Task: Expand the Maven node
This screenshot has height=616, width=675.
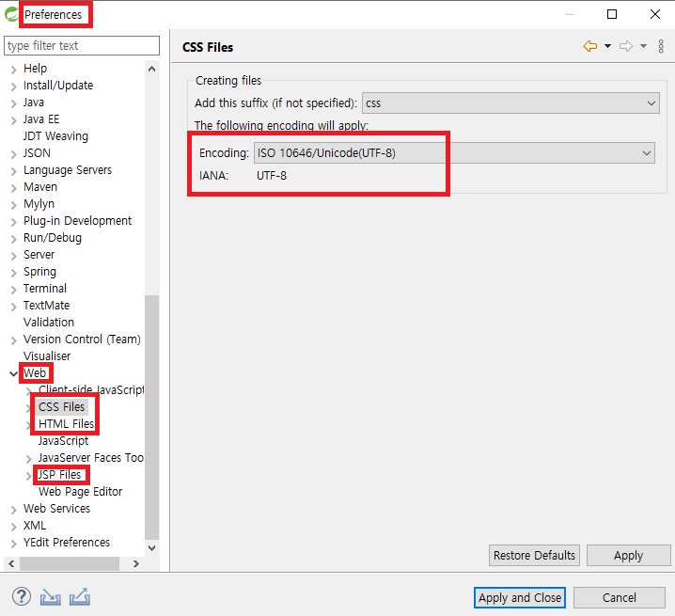Action: 13,188
